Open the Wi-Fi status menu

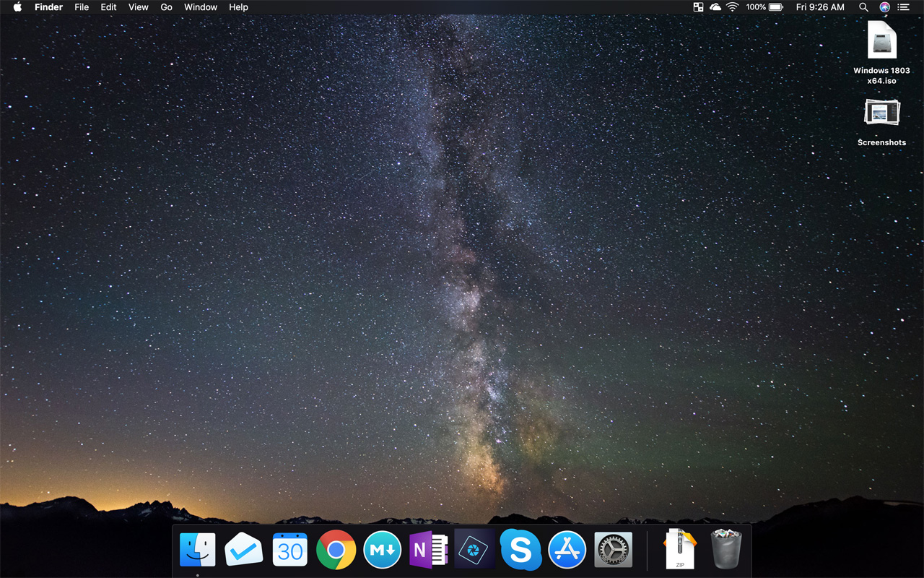point(733,7)
